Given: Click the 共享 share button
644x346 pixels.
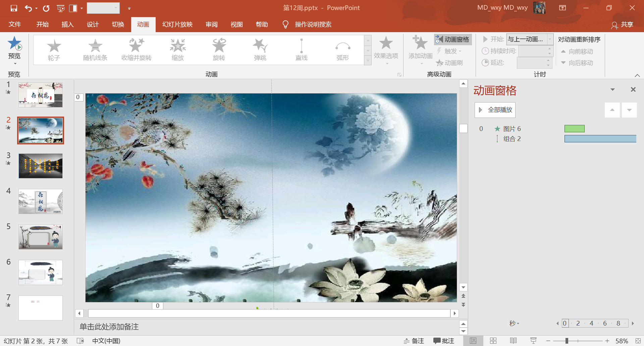Looking at the screenshot, I should click(623, 24).
